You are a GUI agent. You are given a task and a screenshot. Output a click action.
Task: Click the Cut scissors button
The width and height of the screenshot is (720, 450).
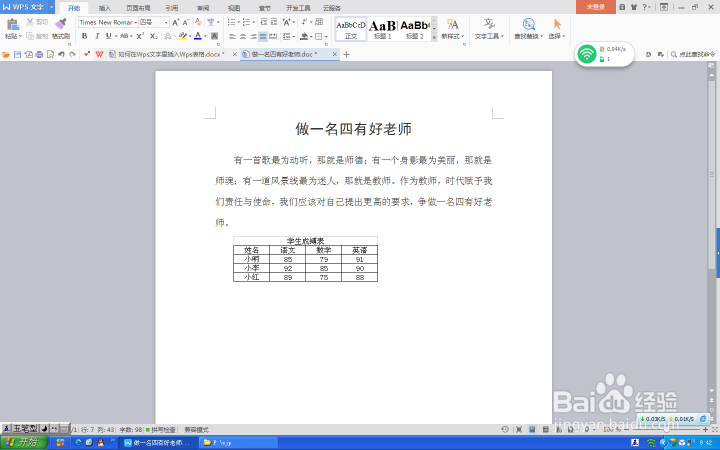point(37,22)
